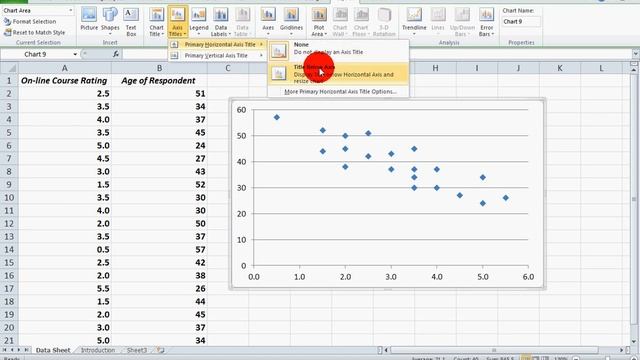Click the On-line Course Rating header cell
Viewport: 640px width, 360px height.
(x=64, y=80)
